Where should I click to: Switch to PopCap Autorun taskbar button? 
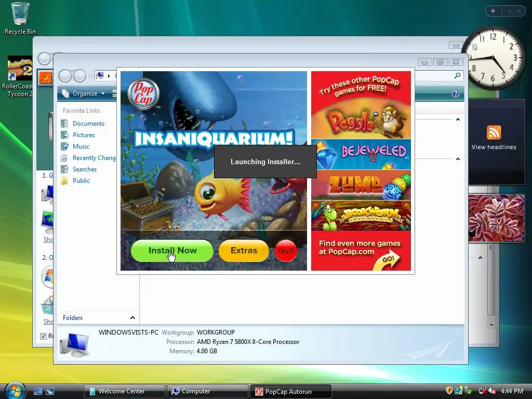click(x=290, y=392)
